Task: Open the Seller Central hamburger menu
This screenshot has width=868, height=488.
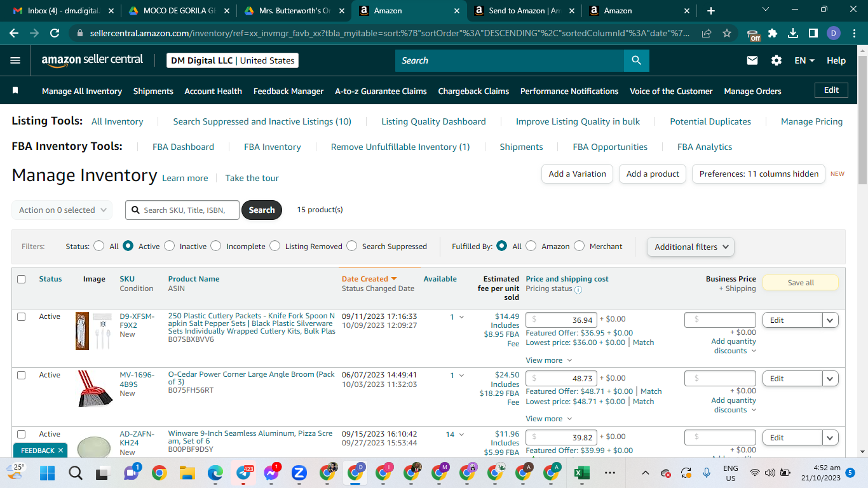Action: coord(16,60)
